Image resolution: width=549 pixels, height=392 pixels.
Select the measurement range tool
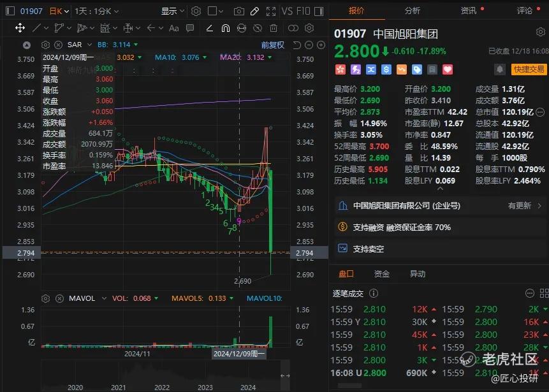pyautogui.click(x=128, y=27)
